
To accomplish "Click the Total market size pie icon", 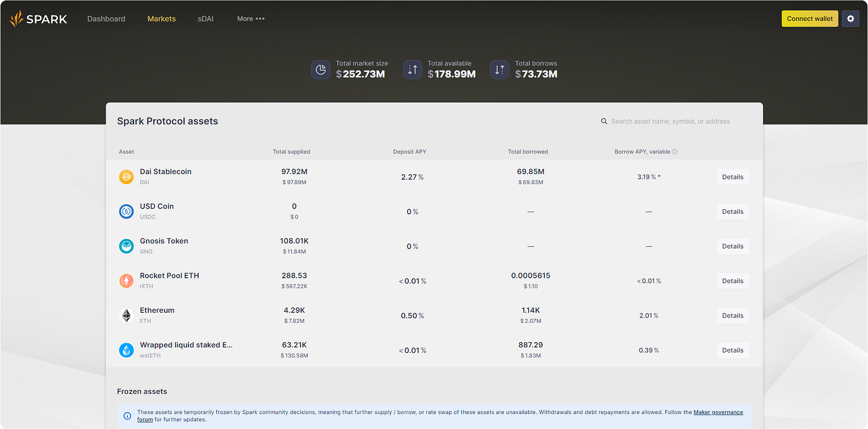I will tap(321, 70).
